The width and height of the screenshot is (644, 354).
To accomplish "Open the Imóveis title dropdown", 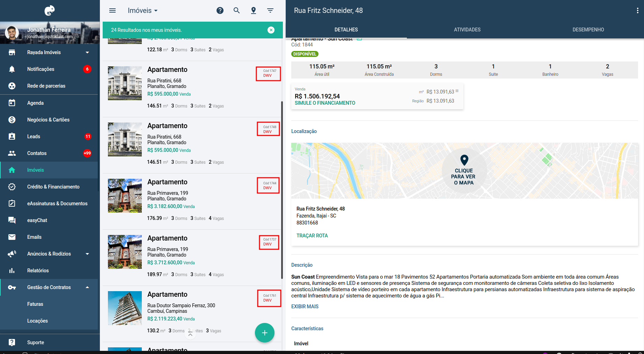I will coord(142,10).
